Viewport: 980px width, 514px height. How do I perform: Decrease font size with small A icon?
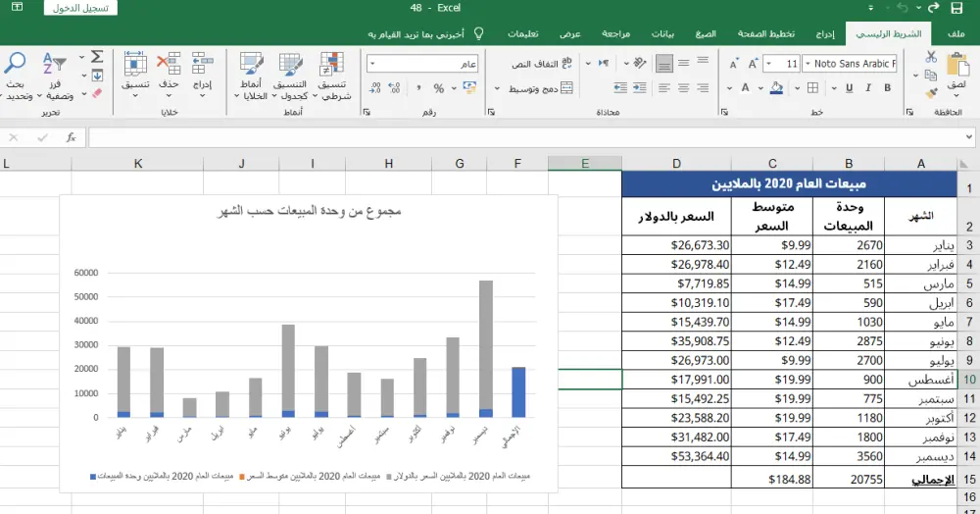pyautogui.click(x=734, y=64)
